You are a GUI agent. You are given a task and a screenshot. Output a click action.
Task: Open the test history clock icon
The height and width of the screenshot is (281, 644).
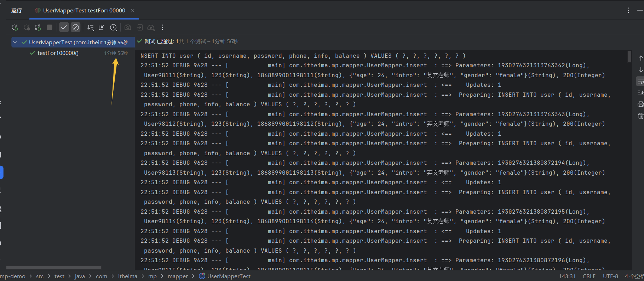113,27
